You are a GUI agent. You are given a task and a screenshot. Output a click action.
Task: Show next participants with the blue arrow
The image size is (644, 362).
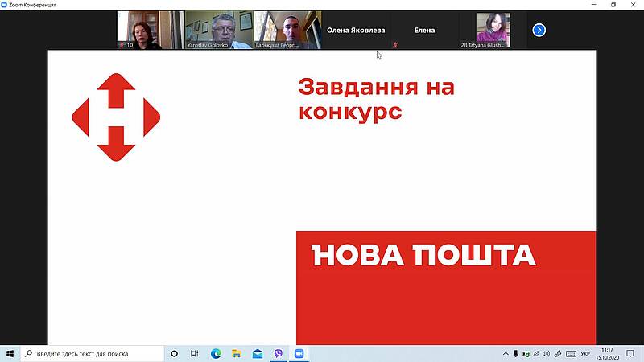(x=539, y=30)
